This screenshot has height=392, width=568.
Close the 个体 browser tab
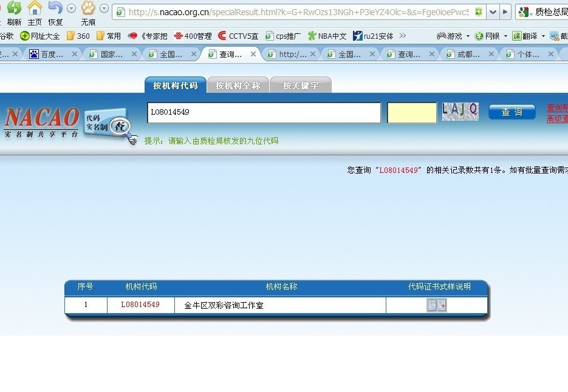[551, 54]
